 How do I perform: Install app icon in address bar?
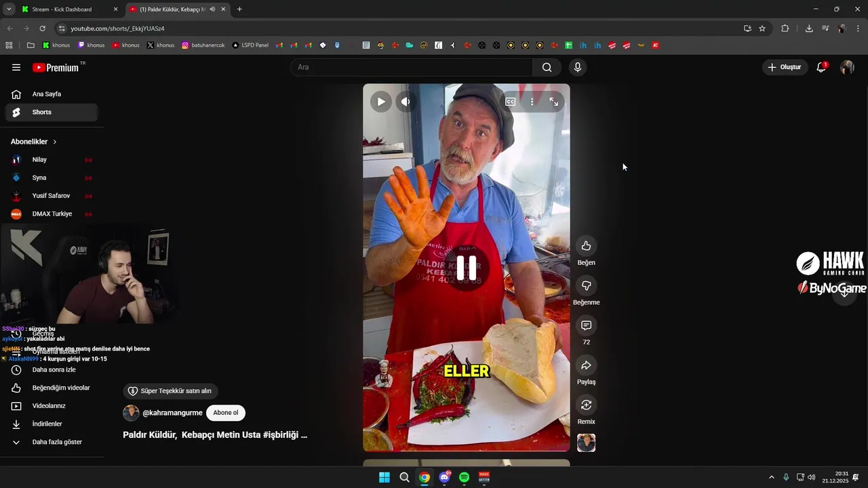click(747, 28)
